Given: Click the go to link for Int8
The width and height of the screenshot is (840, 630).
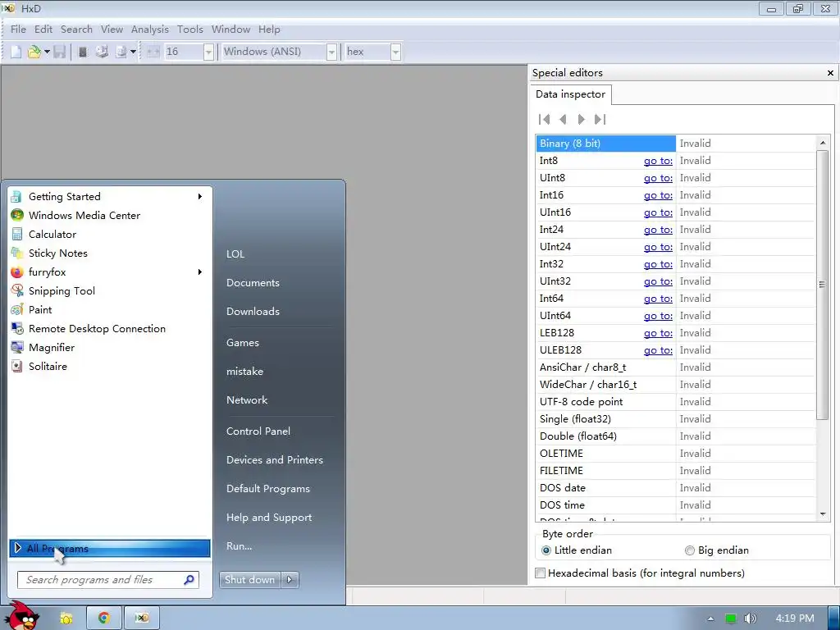Looking at the screenshot, I should 658,161.
